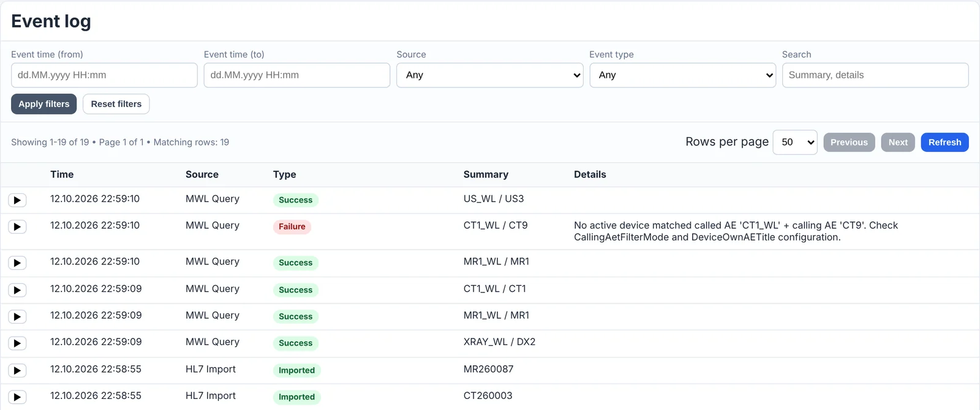Focus the Search summary, details field
This screenshot has height=410, width=980.
[875, 75]
